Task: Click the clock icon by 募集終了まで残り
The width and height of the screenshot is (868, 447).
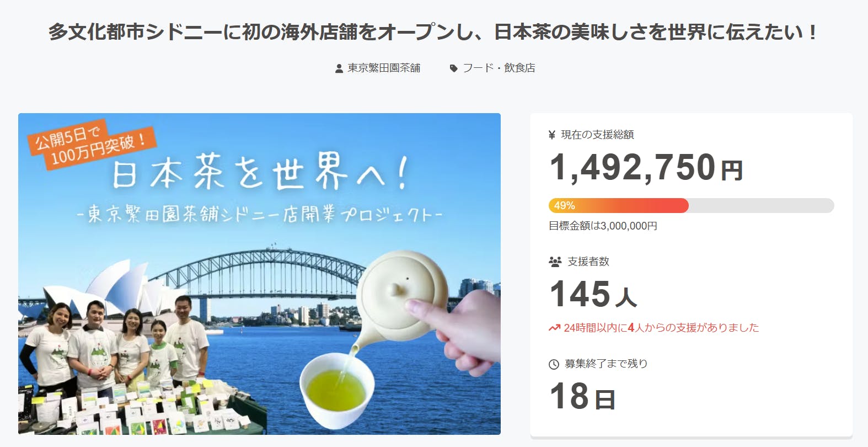Action: click(554, 364)
